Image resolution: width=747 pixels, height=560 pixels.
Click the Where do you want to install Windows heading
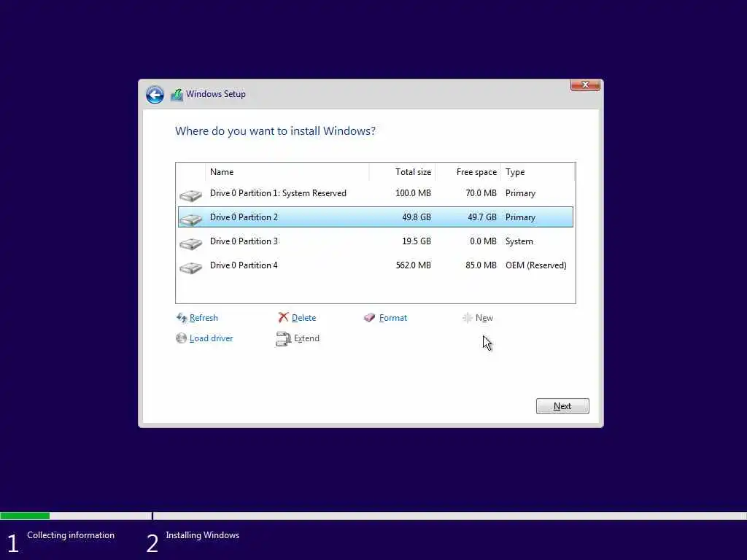click(275, 131)
